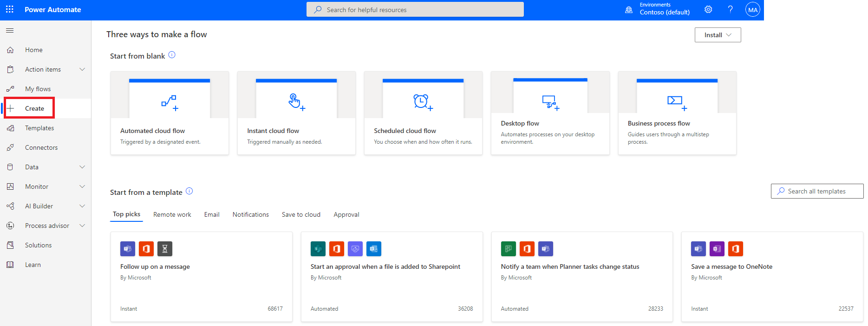868x326 pixels.
Task: Click the Power Automate title
Action: tap(52, 10)
